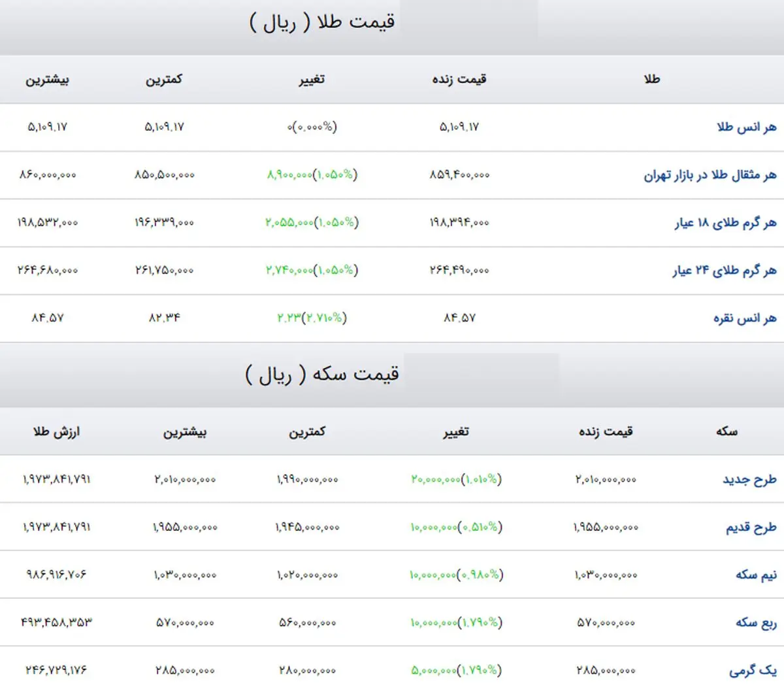
Task: Open «هر مثقال طلا در بازار تهران» link
Action: (x=710, y=175)
